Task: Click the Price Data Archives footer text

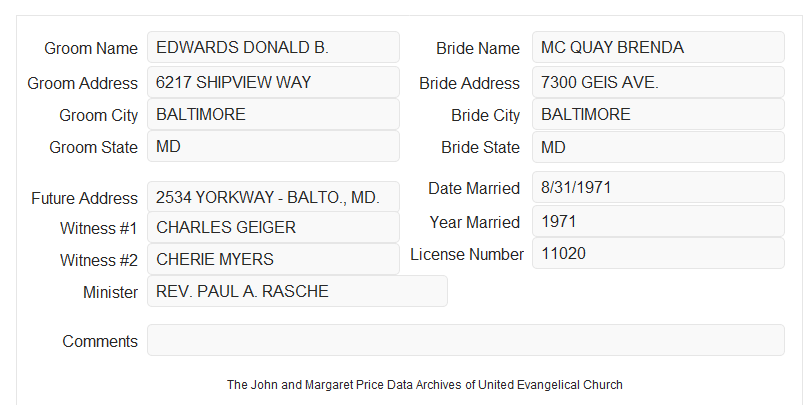Action: [x=425, y=385]
